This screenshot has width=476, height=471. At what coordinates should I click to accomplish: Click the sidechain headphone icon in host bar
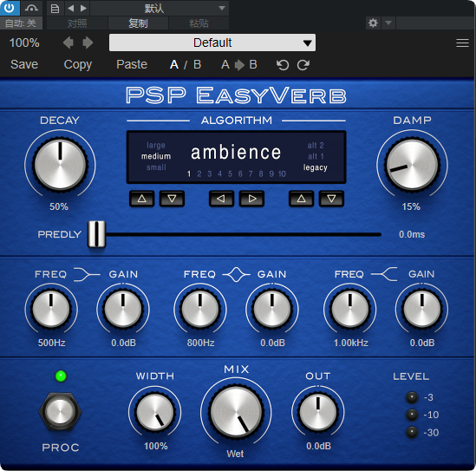pos(31,8)
